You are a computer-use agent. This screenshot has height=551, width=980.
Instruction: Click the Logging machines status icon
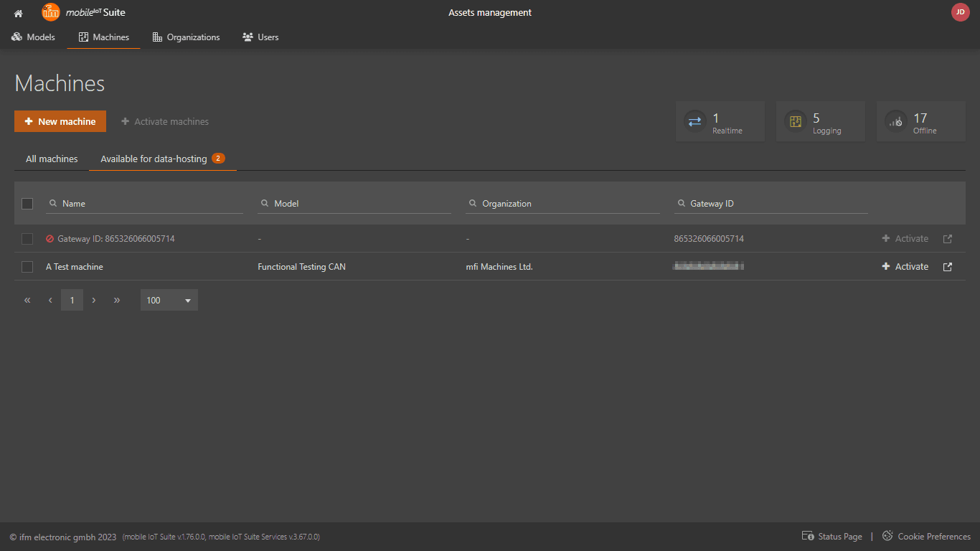click(795, 122)
